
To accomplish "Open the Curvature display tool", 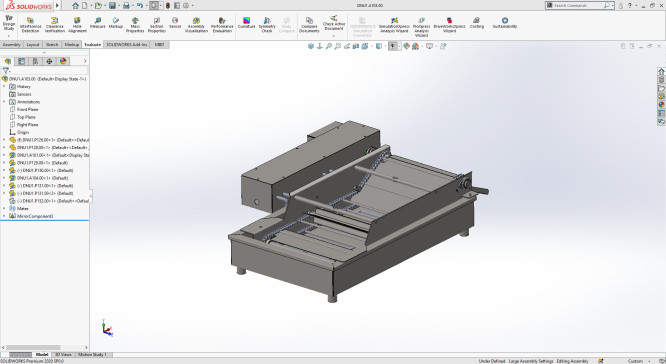I will pos(246,23).
